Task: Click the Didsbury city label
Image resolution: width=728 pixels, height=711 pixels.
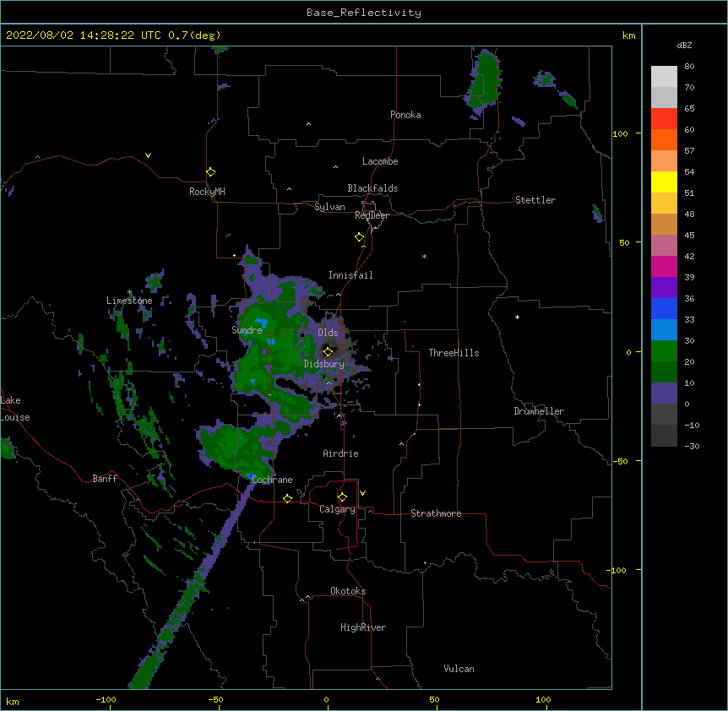Action: click(x=324, y=364)
